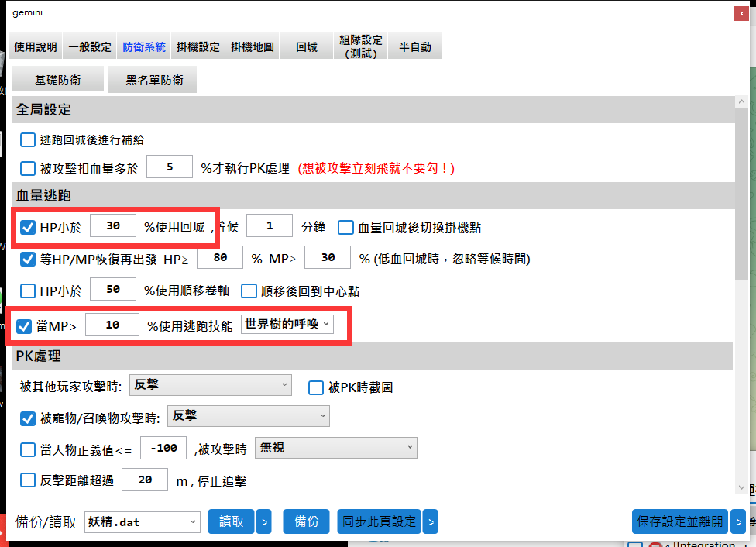This screenshot has height=547, width=756.
Task: Open 被寵物/召喚物攻擊時 反擊 dropdown
Action: coord(249,416)
